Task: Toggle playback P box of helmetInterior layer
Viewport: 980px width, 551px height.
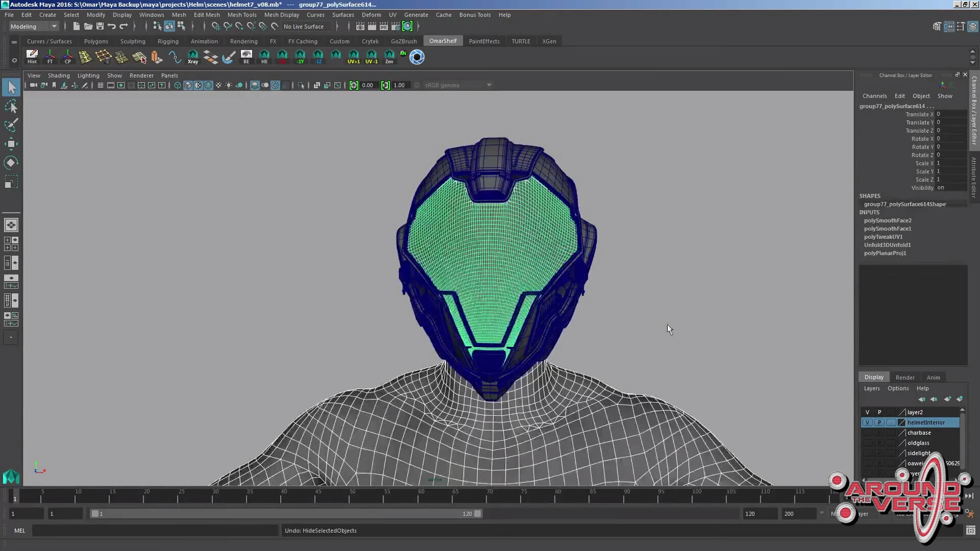Action: 879,422
